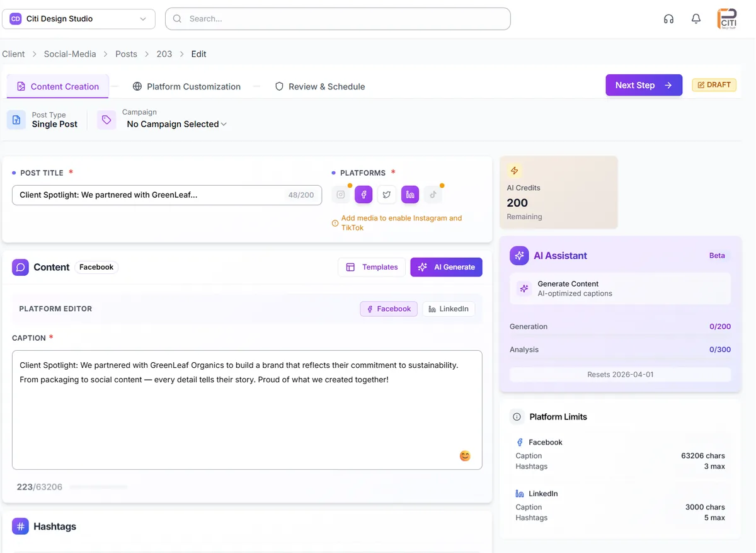Switch to the Platform Customization tab

pyautogui.click(x=186, y=86)
